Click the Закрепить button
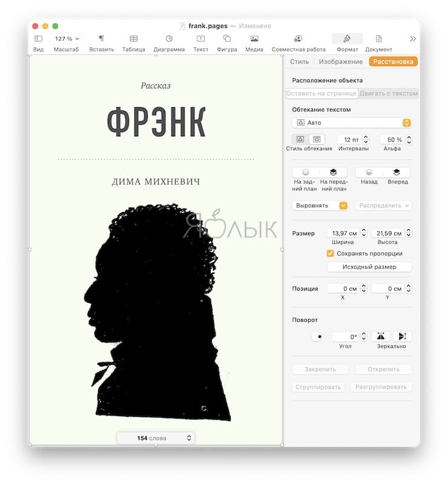The height and width of the screenshot is (484, 448). coord(320,369)
